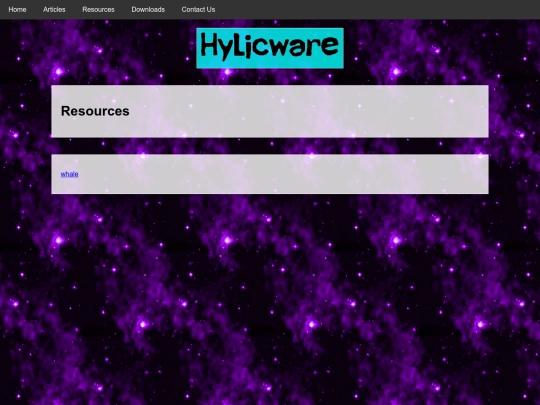
Task: Follow the whale link
Action: point(70,174)
